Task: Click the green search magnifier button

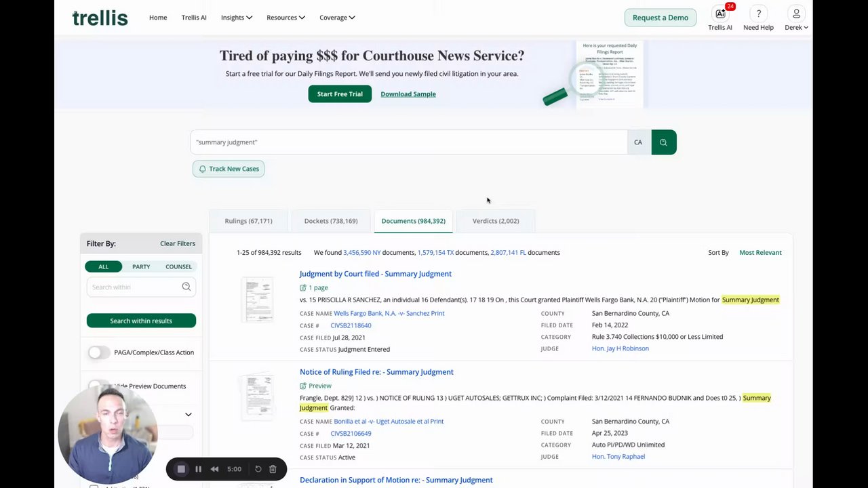Action: [663, 142]
